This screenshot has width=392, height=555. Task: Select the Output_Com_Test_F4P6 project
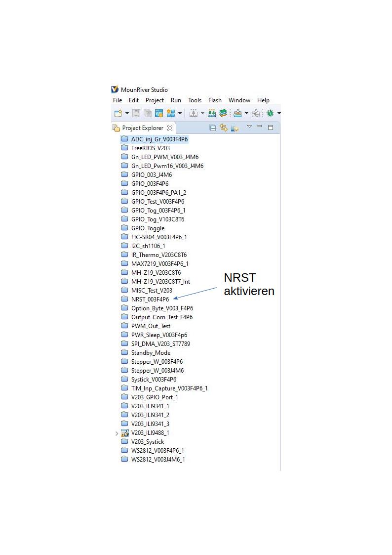(162, 317)
